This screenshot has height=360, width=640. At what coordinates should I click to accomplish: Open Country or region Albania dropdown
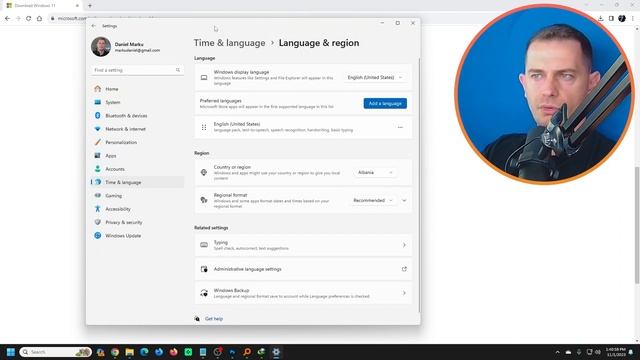[x=375, y=173]
